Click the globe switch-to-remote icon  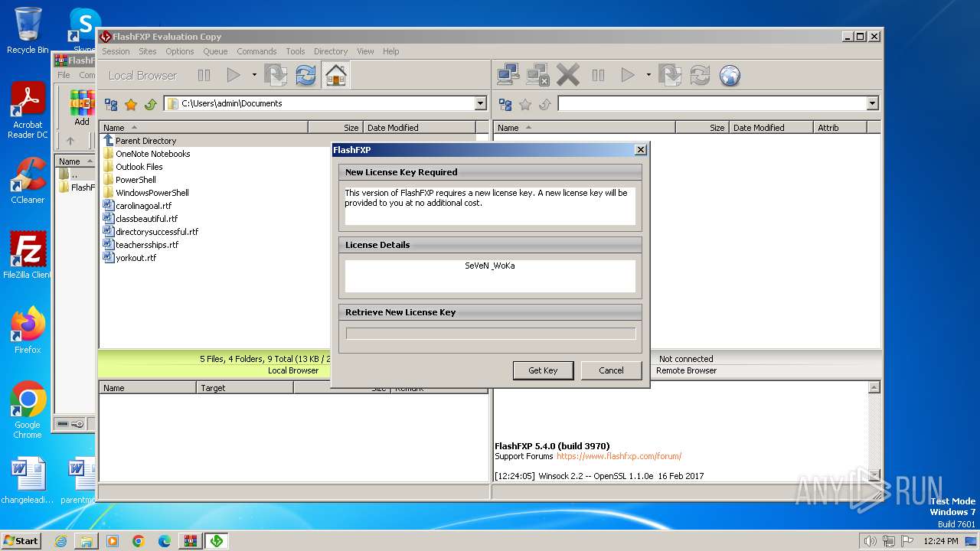(x=730, y=75)
